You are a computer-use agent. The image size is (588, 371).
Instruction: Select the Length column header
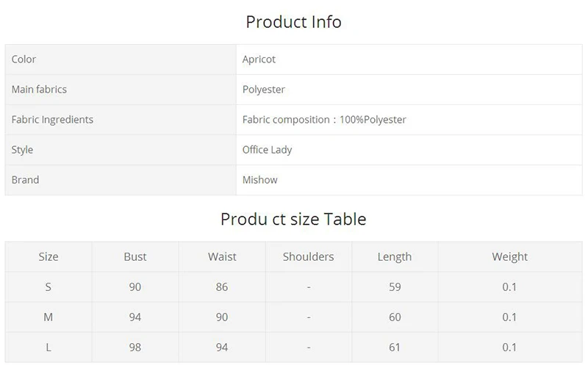395,257
